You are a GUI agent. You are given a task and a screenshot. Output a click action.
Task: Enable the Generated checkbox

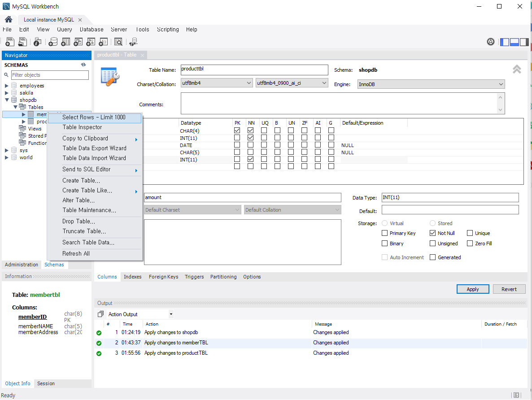click(x=432, y=257)
